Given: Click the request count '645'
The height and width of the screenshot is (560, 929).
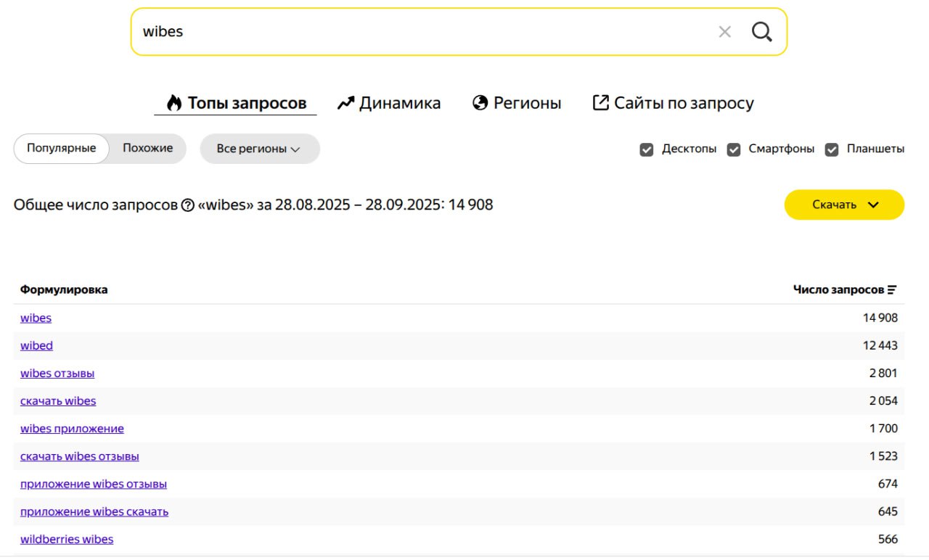Looking at the screenshot, I should click(888, 511).
